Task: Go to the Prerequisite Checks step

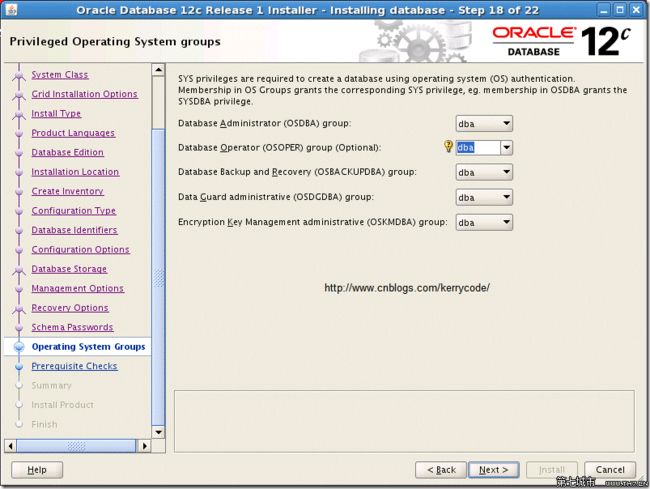Action: click(x=75, y=366)
